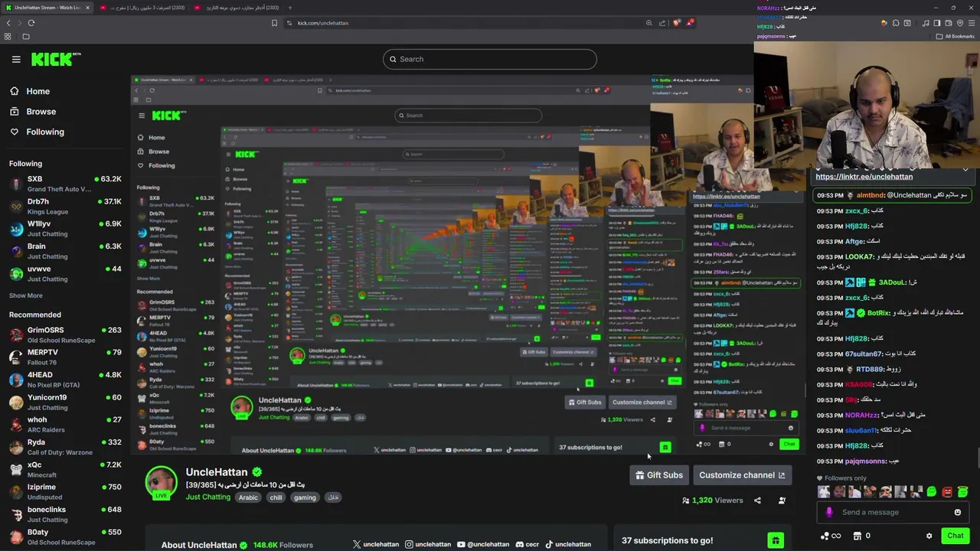Go back in the browser

(9, 23)
